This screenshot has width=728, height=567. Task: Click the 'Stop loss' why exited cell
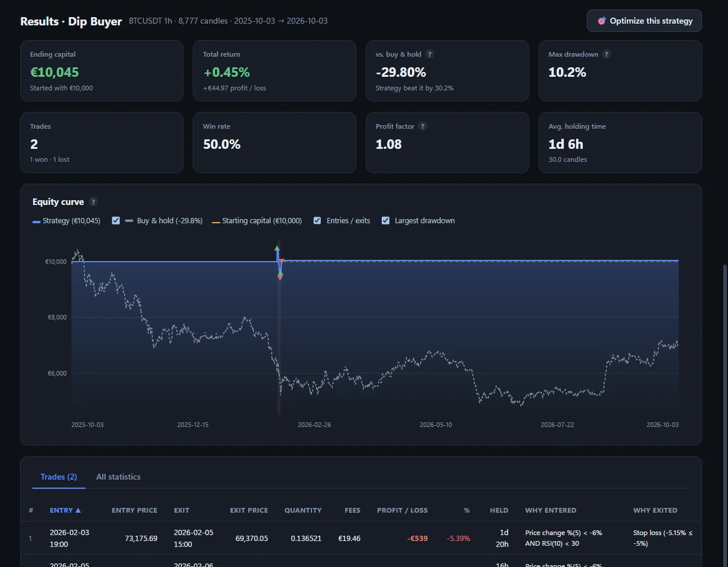tap(662, 538)
